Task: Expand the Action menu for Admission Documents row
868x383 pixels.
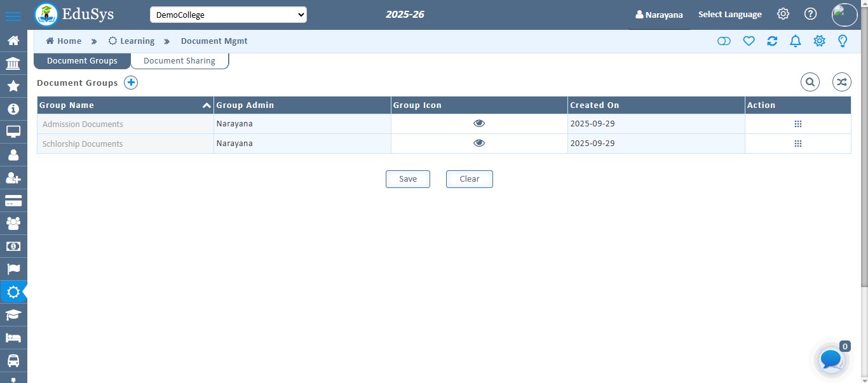Action: (x=798, y=124)
